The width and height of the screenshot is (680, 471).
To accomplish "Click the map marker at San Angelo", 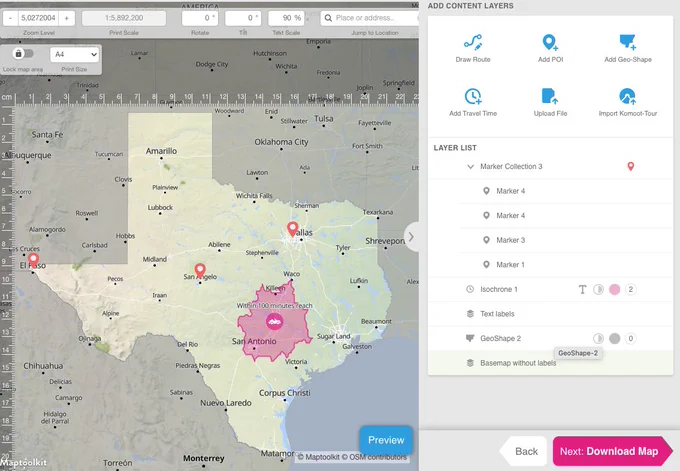I will point(199,271).
